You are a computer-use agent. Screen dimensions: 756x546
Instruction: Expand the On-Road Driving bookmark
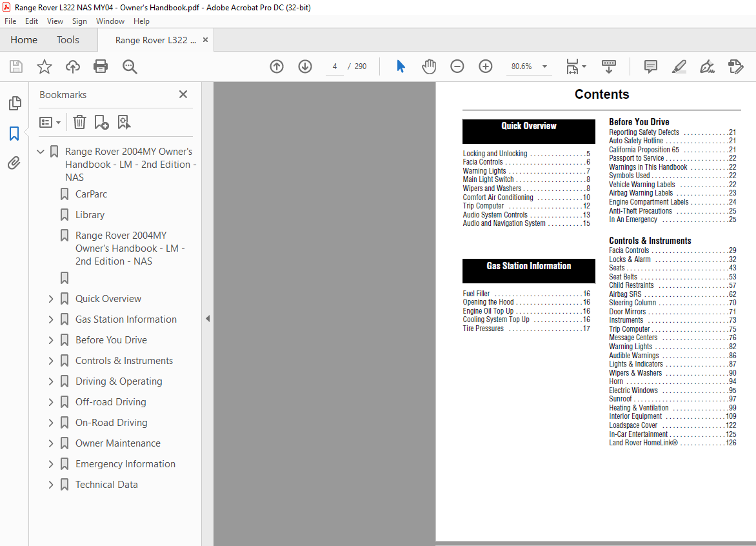(x=50, y=423)
